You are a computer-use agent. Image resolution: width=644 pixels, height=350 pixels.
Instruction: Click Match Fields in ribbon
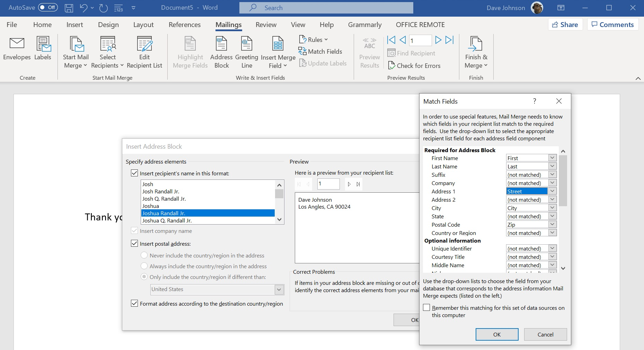(x=320, y=51)
